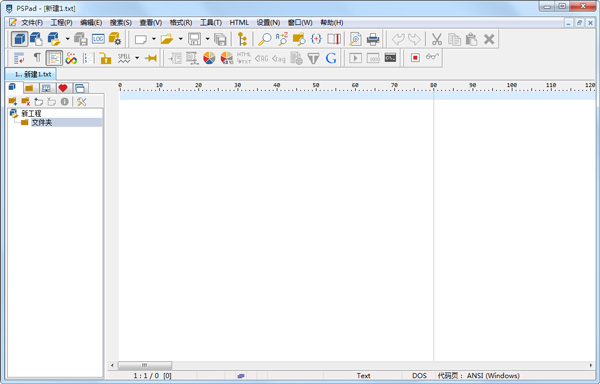This screenshot has height=384, width=600.
Task: Click the magnifier find icon
Action: (264, 39)
